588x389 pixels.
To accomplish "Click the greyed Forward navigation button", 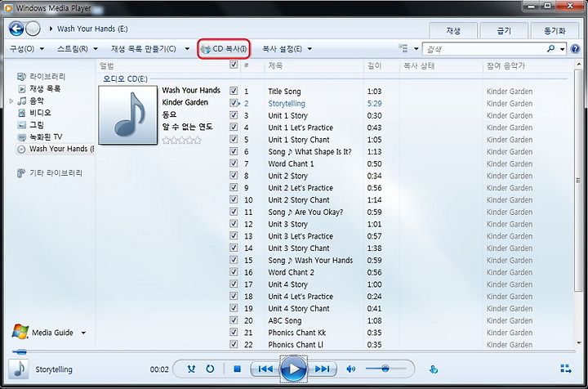I will tap(33, 29).
